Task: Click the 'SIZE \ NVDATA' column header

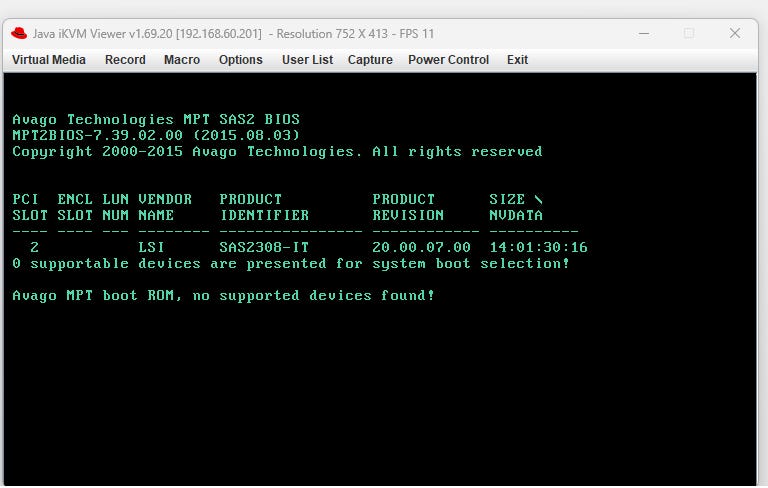Action: coord(516,207)
